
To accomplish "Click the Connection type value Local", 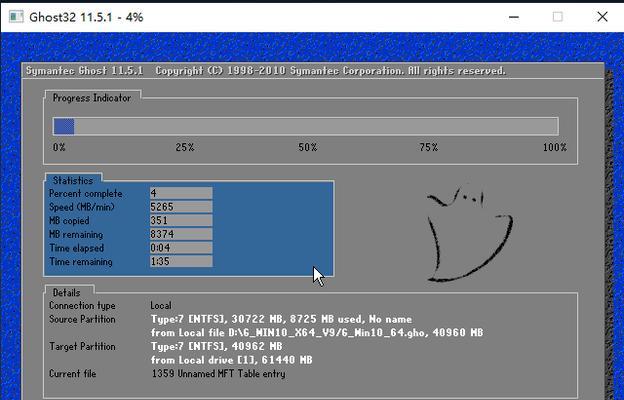I will point(161,306).
